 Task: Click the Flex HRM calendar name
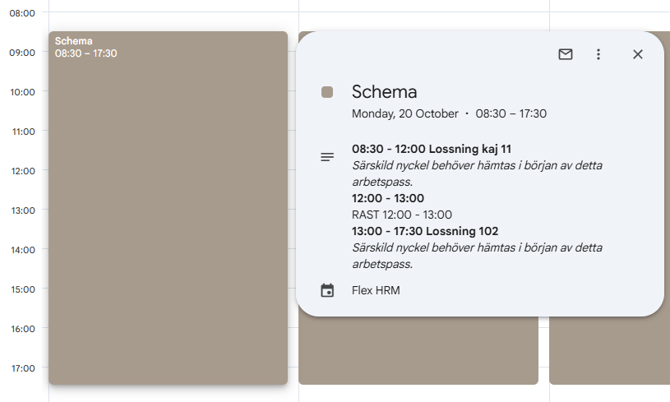376,291
